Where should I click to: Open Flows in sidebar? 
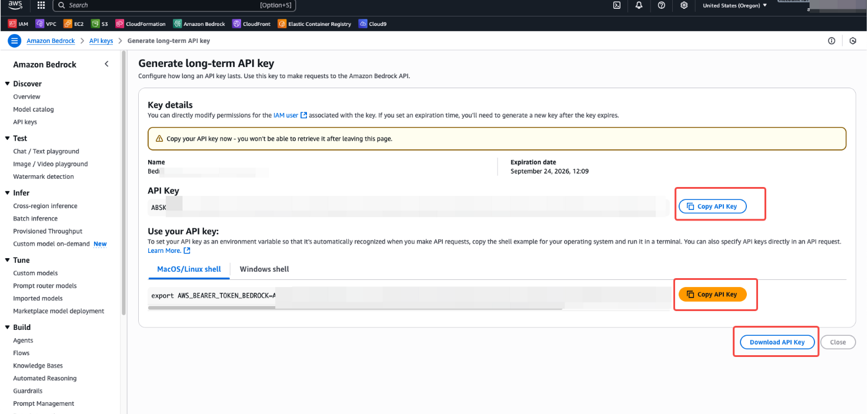[x=21, y=353]
